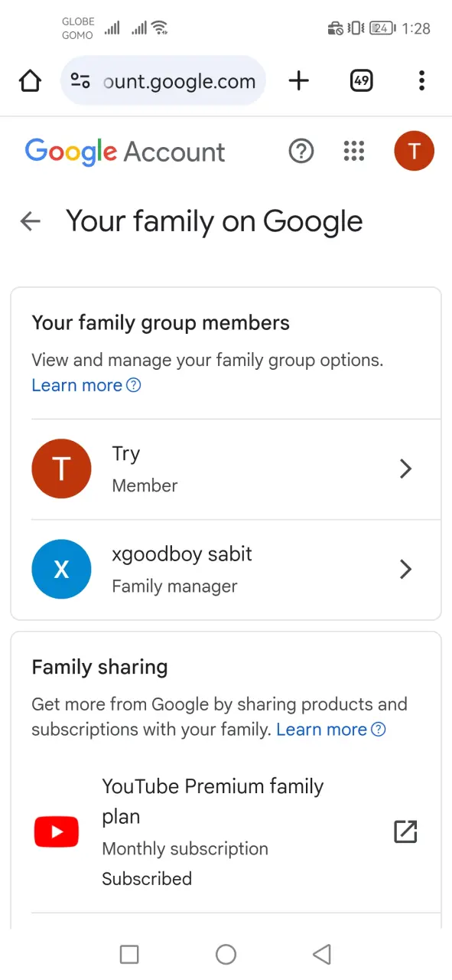Expand member Try with chevron
The width and height of the screenshot is (452, 980).
(x=406, y=469)
